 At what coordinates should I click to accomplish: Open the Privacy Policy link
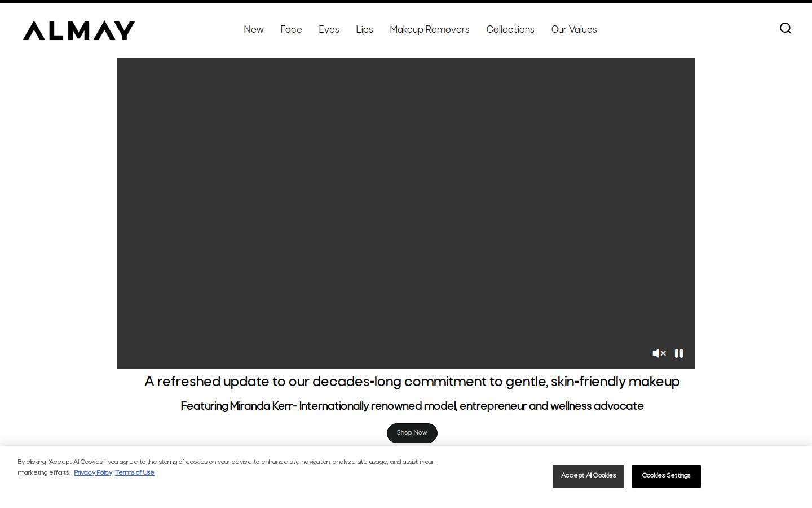coord(93,473)
